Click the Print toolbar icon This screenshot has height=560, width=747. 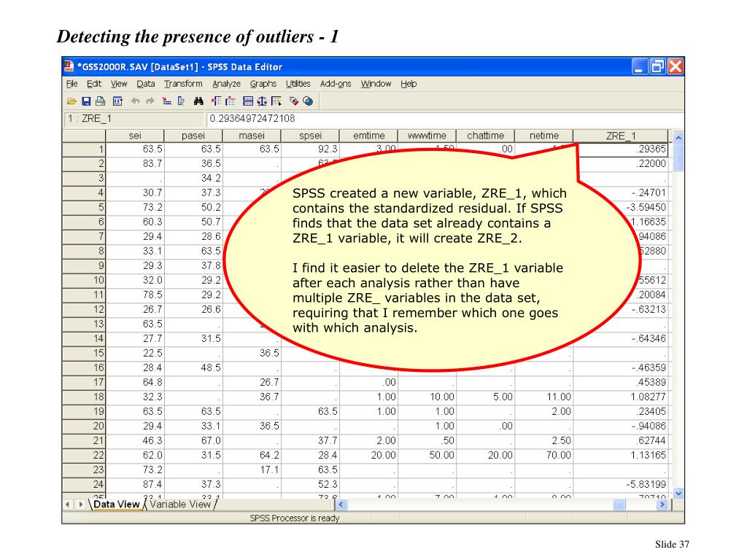point(100,101)
